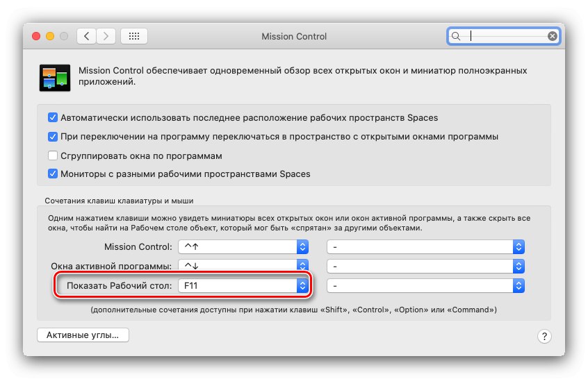The height and width of the screenshot is (379, 588).
Task: Show all preferences via grid icon
Action: [134, 36]
